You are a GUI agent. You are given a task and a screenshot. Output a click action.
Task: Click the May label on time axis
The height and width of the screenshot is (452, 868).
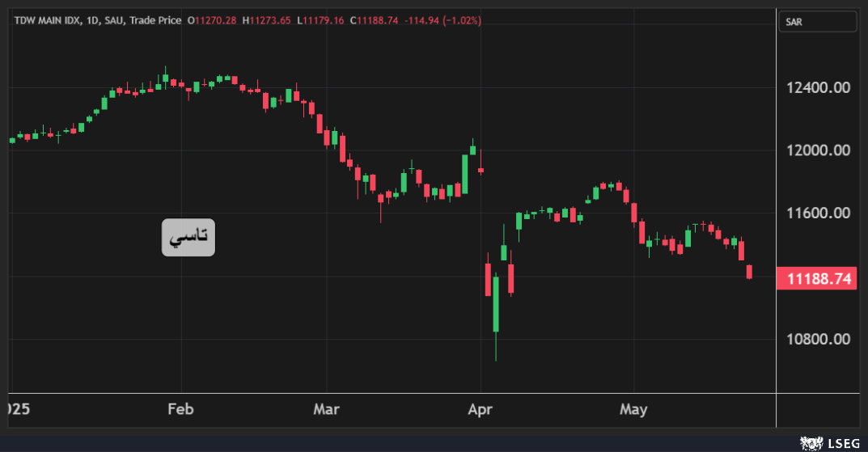[x=633, y=409]
